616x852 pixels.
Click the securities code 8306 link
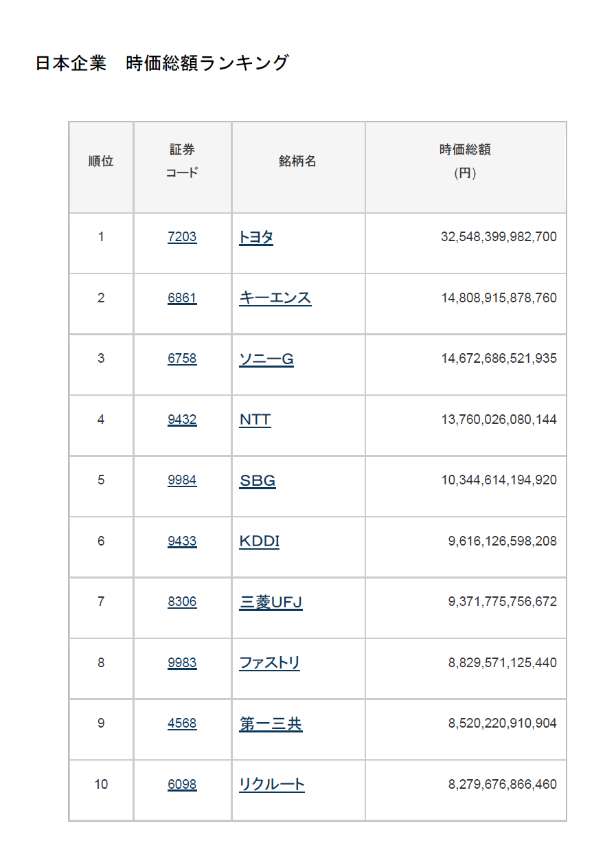click(x=182, y=602)
